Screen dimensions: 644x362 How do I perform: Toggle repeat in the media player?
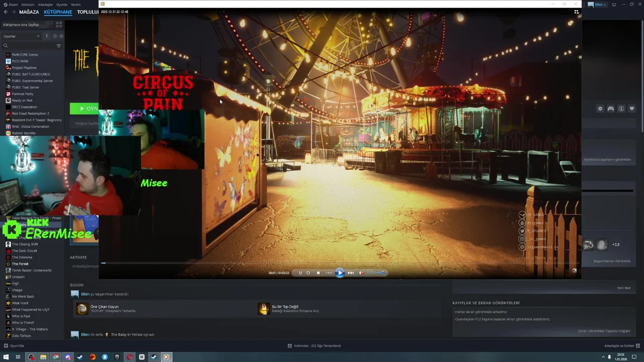(308, 273)
